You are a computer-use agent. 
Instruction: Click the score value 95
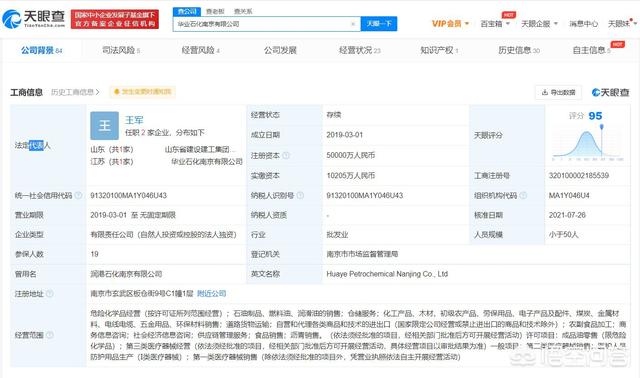pos(596,116)
